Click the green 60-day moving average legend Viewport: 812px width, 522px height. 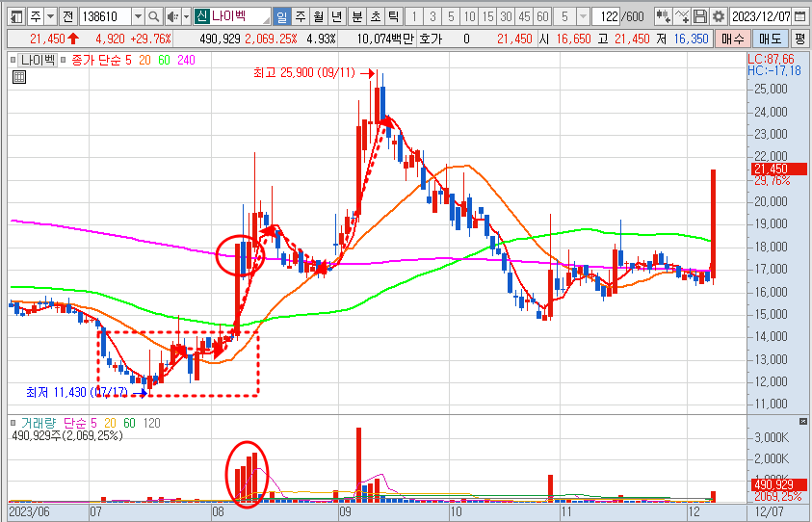click(164, 60)
